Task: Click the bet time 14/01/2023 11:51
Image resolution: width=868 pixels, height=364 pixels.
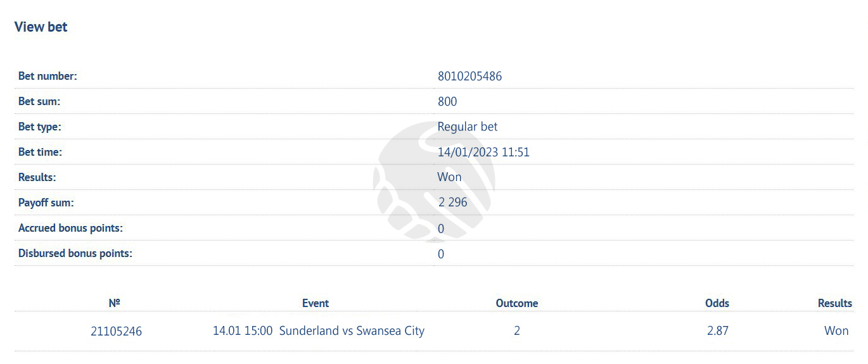Action: point(483,152)
